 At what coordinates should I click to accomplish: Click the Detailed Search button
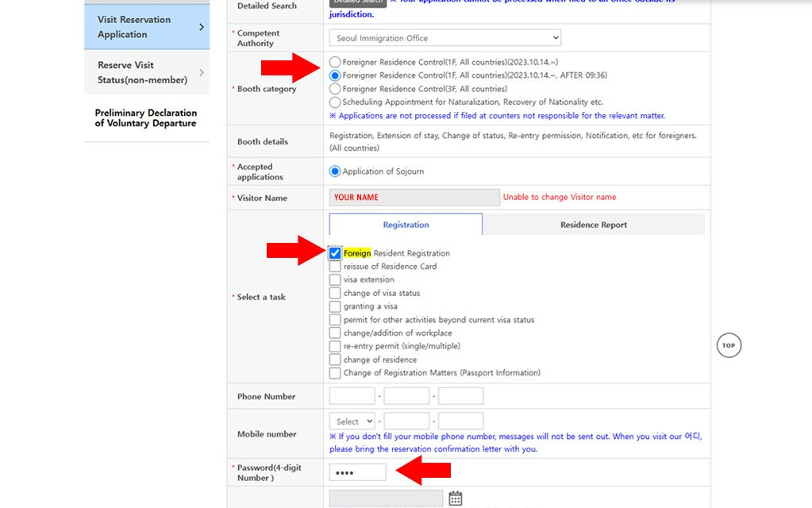coord(357,2)
